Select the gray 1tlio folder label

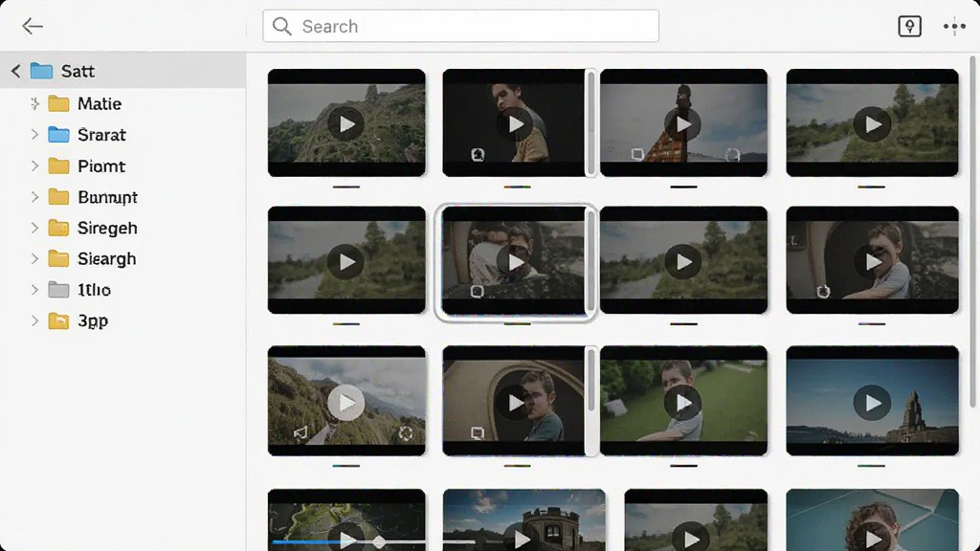(x=94, y=290)
